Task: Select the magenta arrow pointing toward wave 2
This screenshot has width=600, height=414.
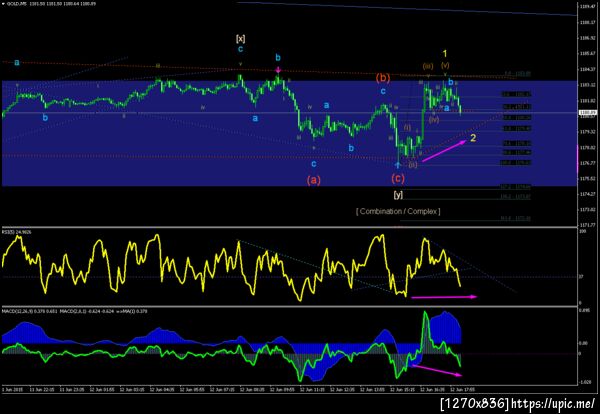Action: point(444,151)
